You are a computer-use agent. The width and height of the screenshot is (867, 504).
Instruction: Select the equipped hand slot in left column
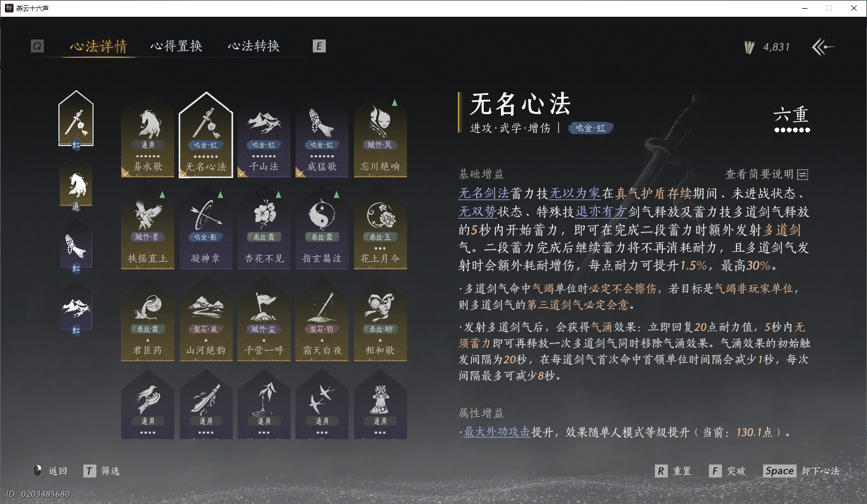tap(76, 247)
